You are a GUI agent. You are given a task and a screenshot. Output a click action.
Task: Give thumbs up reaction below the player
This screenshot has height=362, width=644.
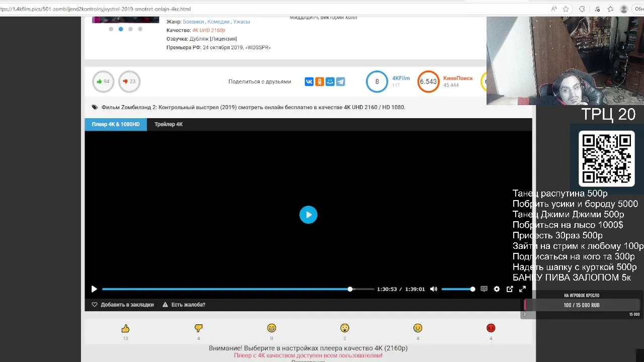pos(125,328)
